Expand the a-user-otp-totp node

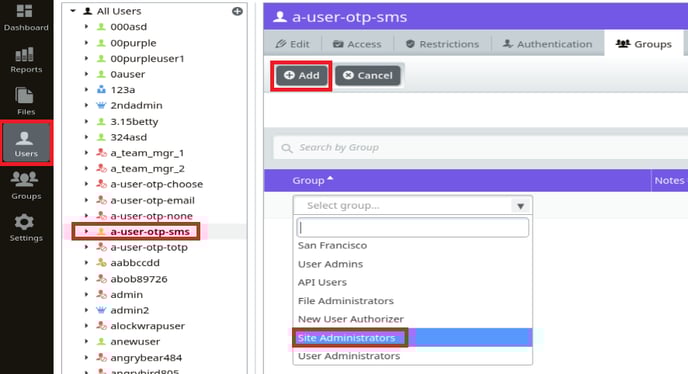click(x=86, y=247)
